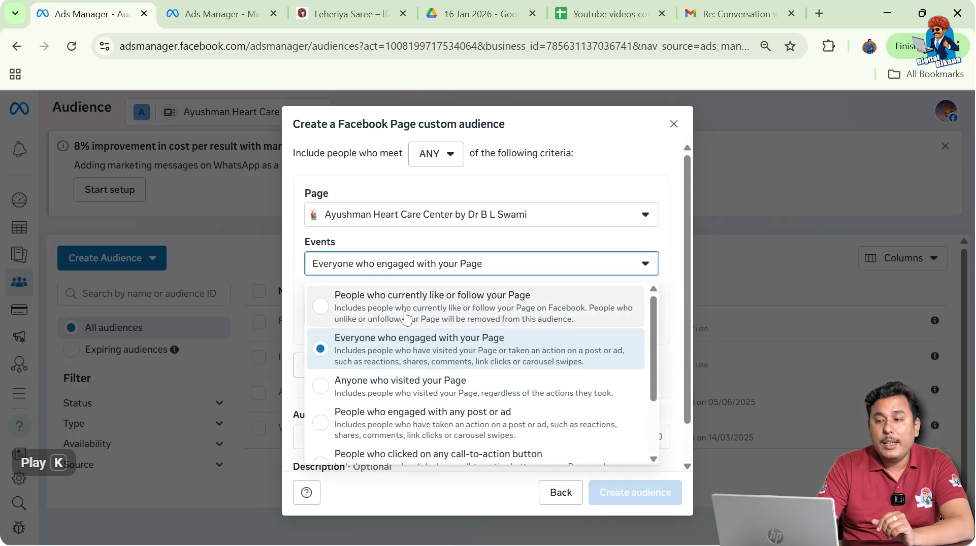Expand the Source filter chevron
The image size is (976, 546).
[x=219, y=464]
